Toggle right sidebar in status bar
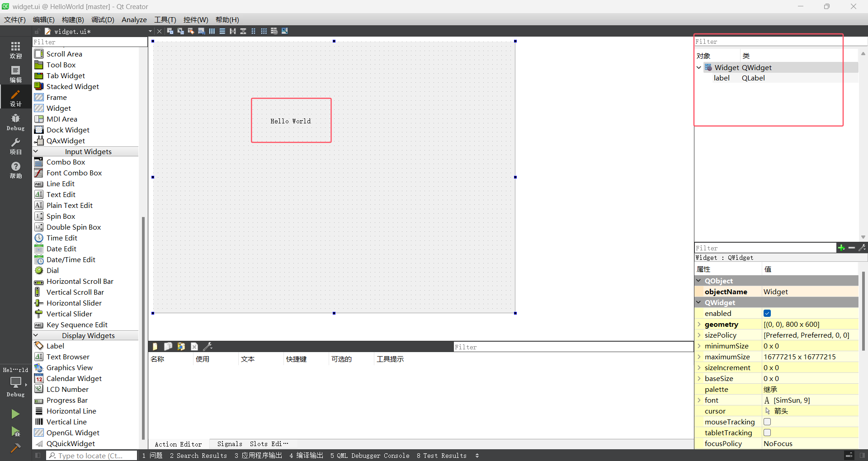Screen dimensions: 868x461 pos(862,455)
